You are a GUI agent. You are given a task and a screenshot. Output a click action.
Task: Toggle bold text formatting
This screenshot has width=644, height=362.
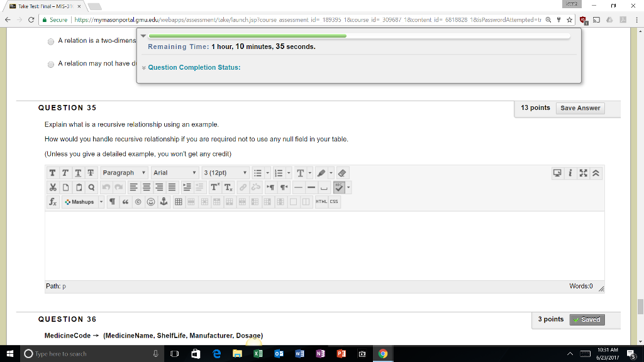click(x=52, y=172)
